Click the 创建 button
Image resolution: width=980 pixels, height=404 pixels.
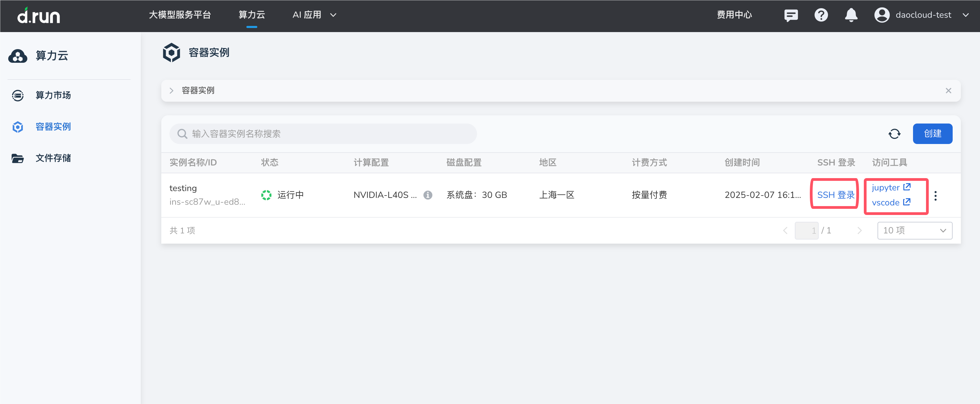(932, 134)
